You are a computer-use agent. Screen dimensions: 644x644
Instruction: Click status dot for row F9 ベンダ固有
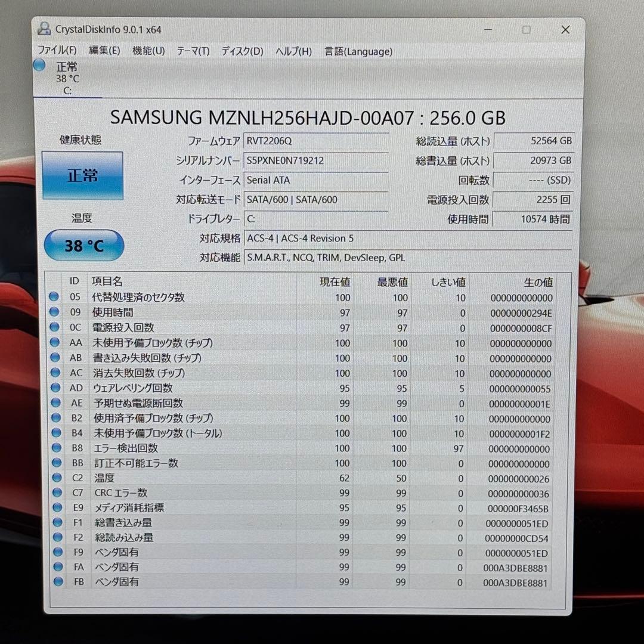58,552
